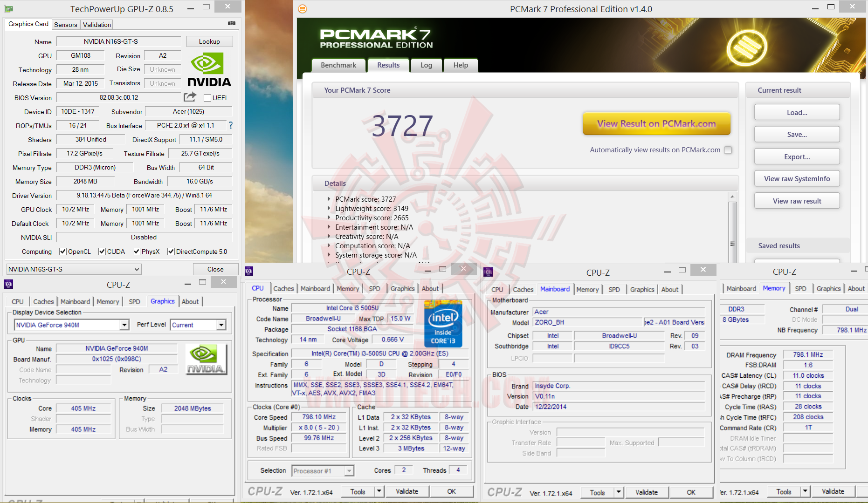Click the Close button in GPU-Z

coord(215,269)
